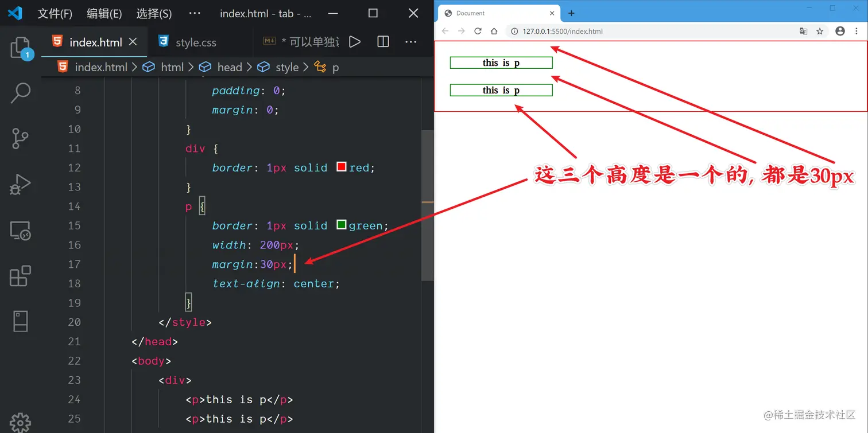Maximize the VS Code window

pyautogui.click(x=373, y=13)
